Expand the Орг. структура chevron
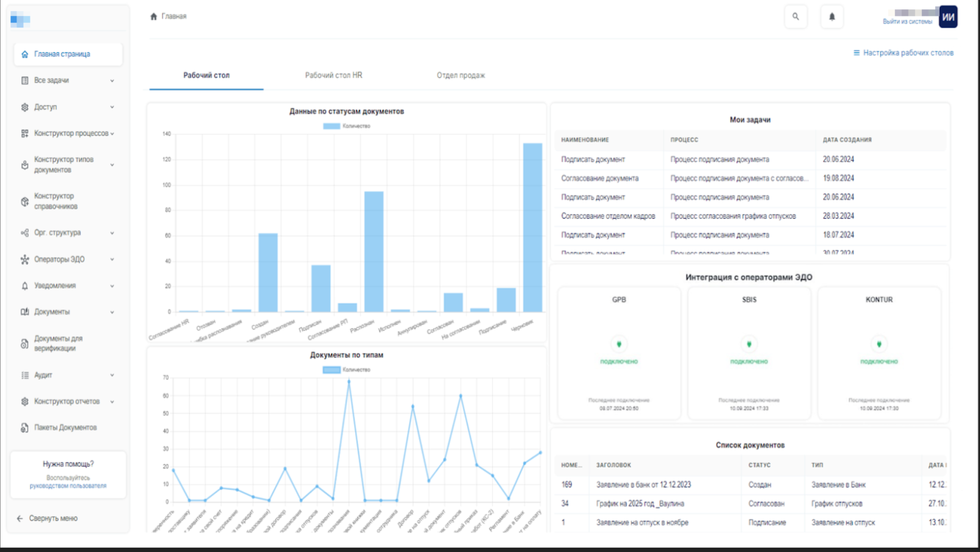 [x=112, y=233]
